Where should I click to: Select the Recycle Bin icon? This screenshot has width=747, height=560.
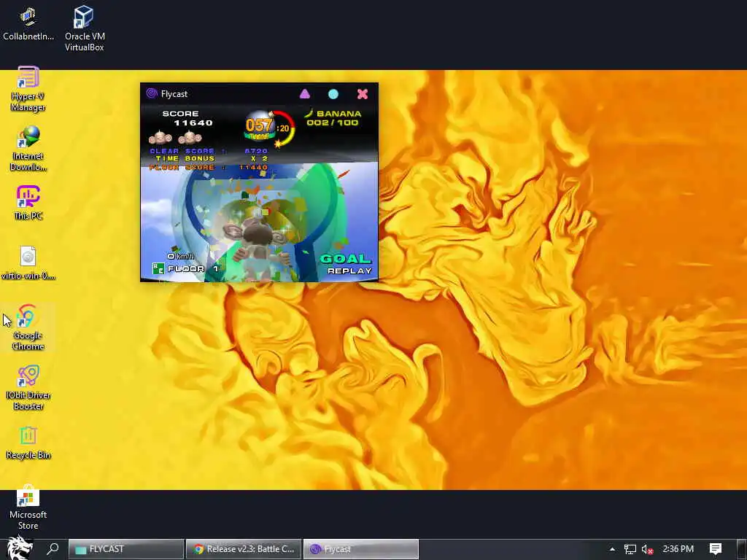pyautogui.click(x=28, y=443)
